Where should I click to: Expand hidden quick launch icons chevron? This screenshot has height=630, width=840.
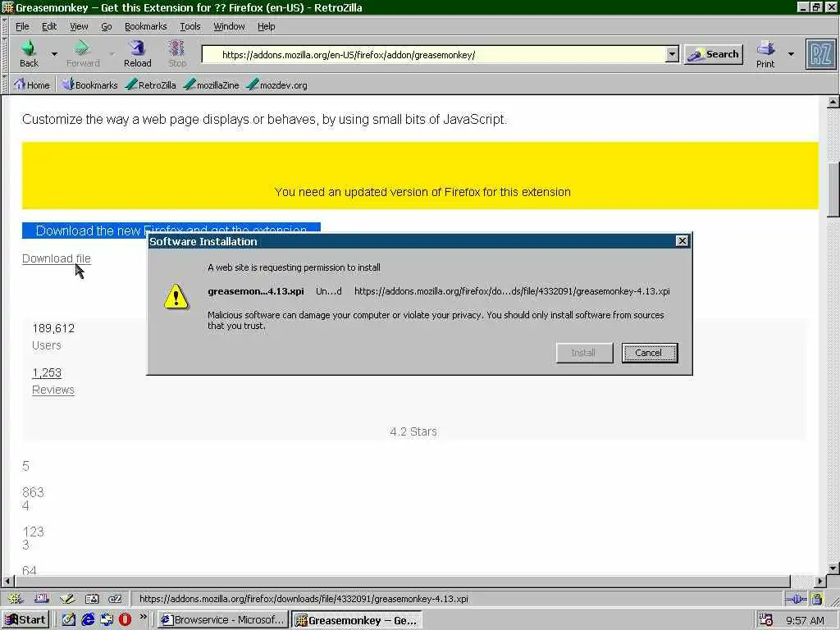click(143, 617)
